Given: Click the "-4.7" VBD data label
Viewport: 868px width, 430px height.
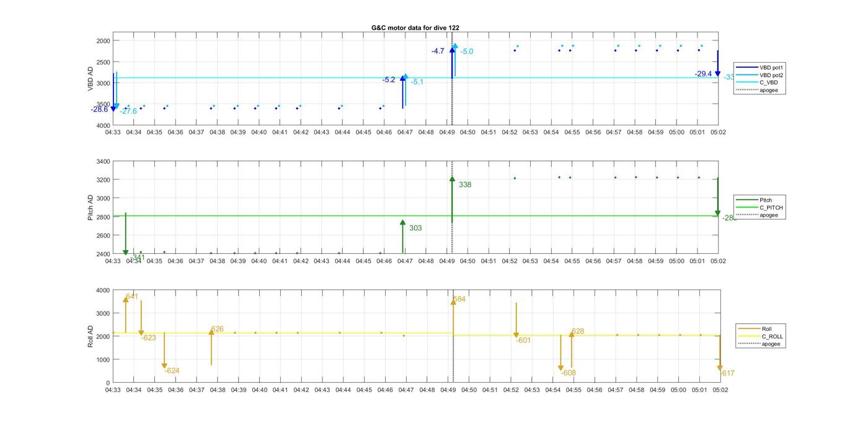Looking at the screenshot, I should click(x=438, y=51).
